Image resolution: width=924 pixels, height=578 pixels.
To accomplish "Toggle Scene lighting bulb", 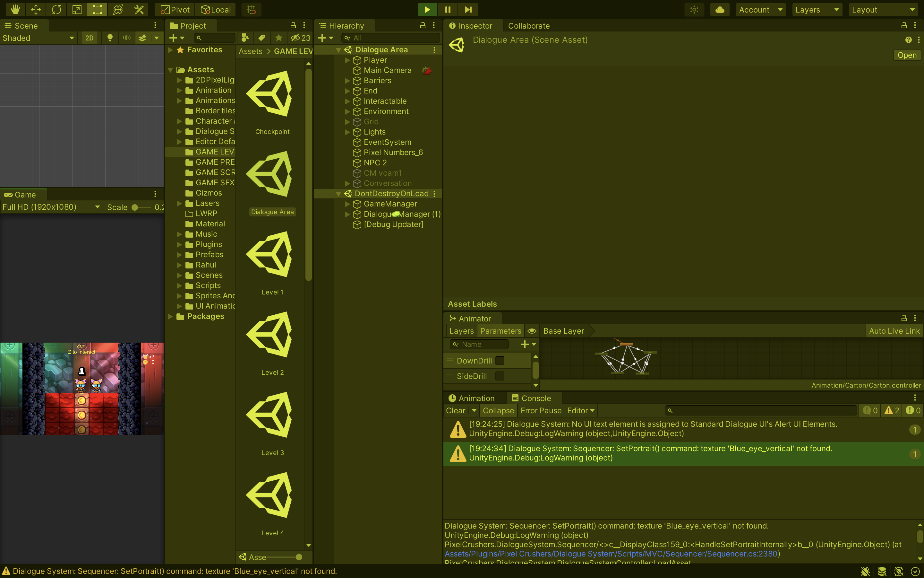I will tap(110, 38).
